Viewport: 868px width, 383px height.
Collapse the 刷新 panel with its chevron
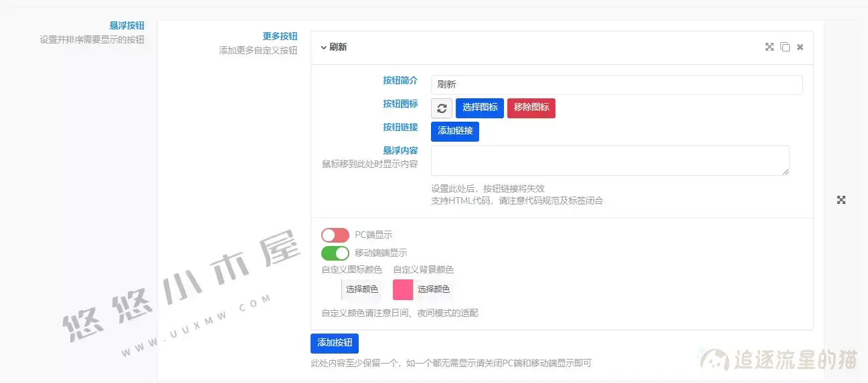[x=324, y=47]
